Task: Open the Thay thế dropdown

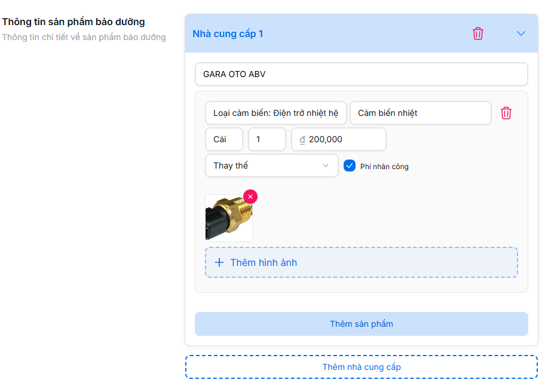Action: click(271, 166)
